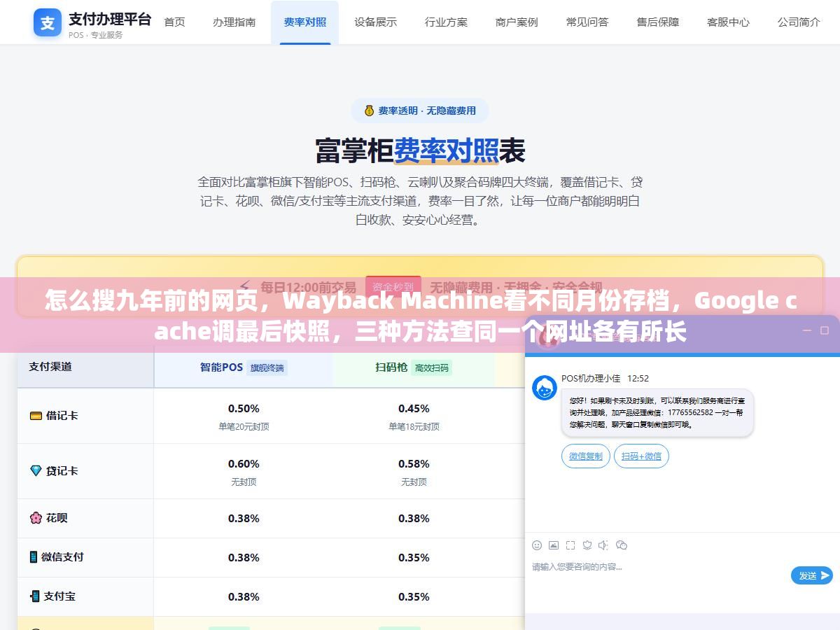Click the 扫码+微信 button in chat
Viewport: 840px width, 630px height.
pos(642,456)
